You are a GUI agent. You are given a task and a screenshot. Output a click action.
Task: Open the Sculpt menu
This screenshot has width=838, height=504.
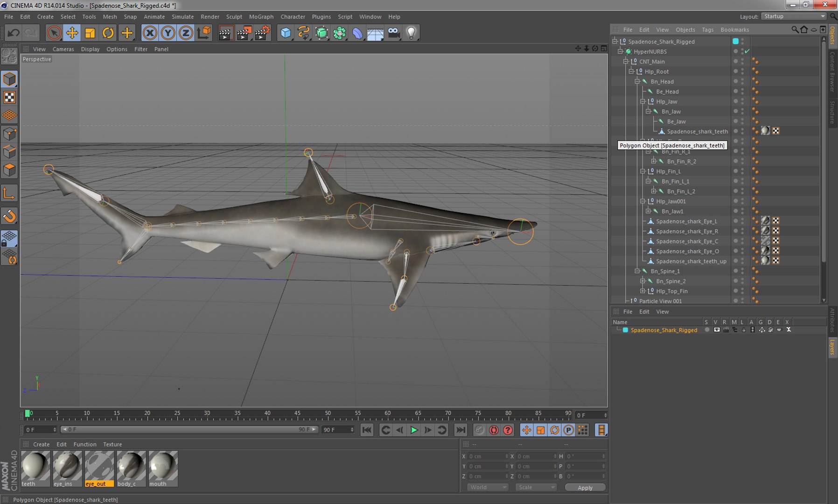234,16
